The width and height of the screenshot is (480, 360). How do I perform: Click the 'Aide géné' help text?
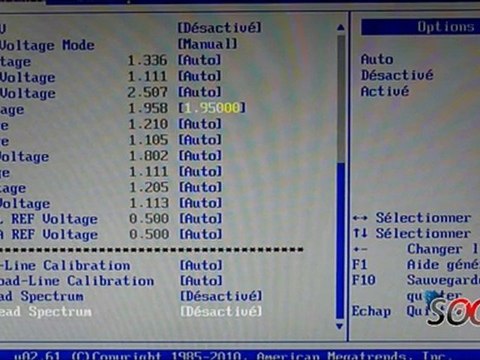pyautogui.click(x=443, y=265)
